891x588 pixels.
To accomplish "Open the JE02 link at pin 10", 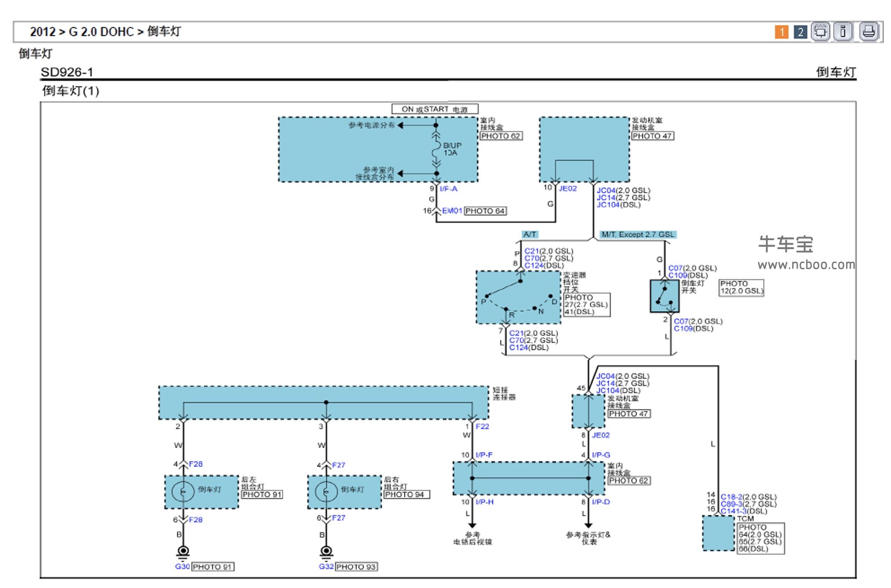I will (x=568, y=189).
